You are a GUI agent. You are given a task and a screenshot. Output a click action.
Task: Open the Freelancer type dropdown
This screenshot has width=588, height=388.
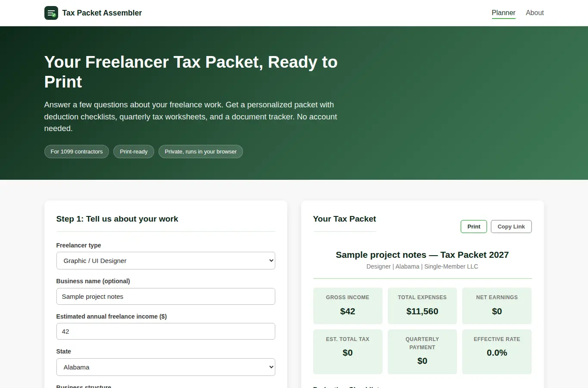(166, 261)
